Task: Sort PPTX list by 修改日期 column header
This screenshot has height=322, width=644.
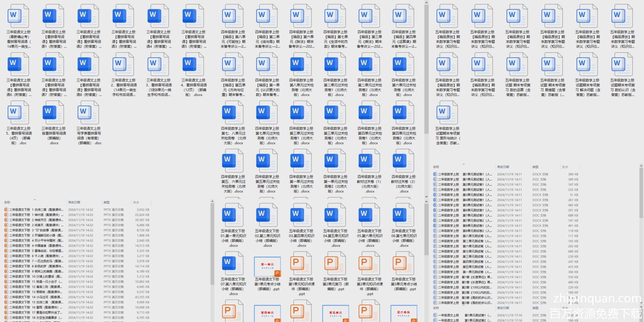Action: tap(74, 202)
